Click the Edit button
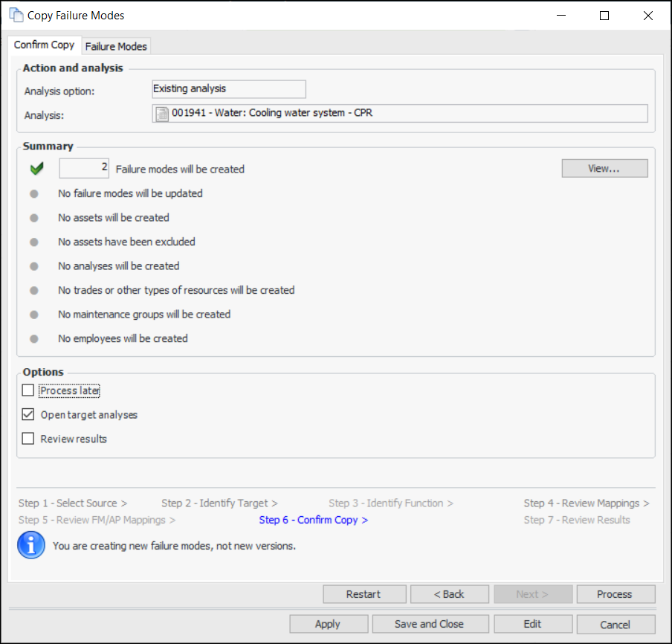The width and height of the screenshot is (672, 644). 533,624
